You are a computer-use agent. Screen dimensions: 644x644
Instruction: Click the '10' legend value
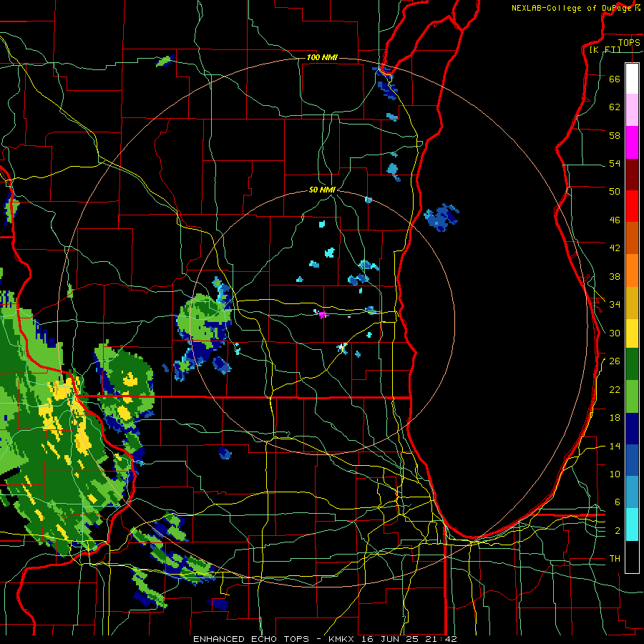[x=615, y=474]
